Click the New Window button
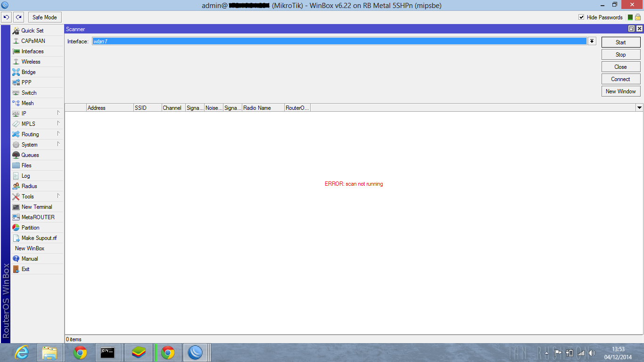 (x=621, y=91)
